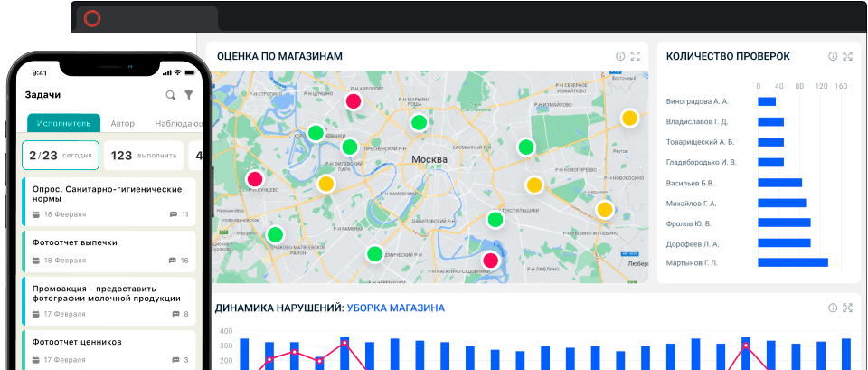This screenshot has height=370, width=868.
Task: Click the 17 Февраля date on Фотоотчет ценников
Action: coord(65,360)
